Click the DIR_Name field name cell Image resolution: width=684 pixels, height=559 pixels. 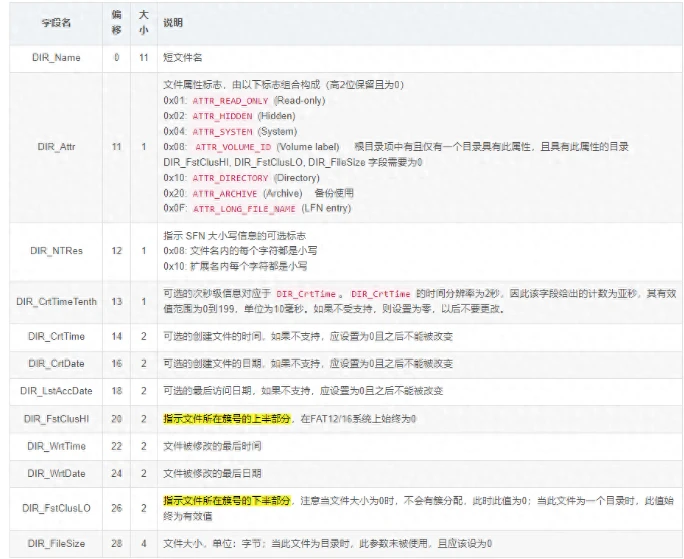click(x=59, y=60)
